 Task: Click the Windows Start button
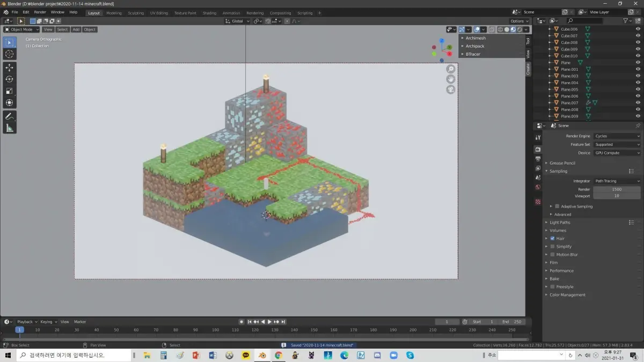(8, 355)
